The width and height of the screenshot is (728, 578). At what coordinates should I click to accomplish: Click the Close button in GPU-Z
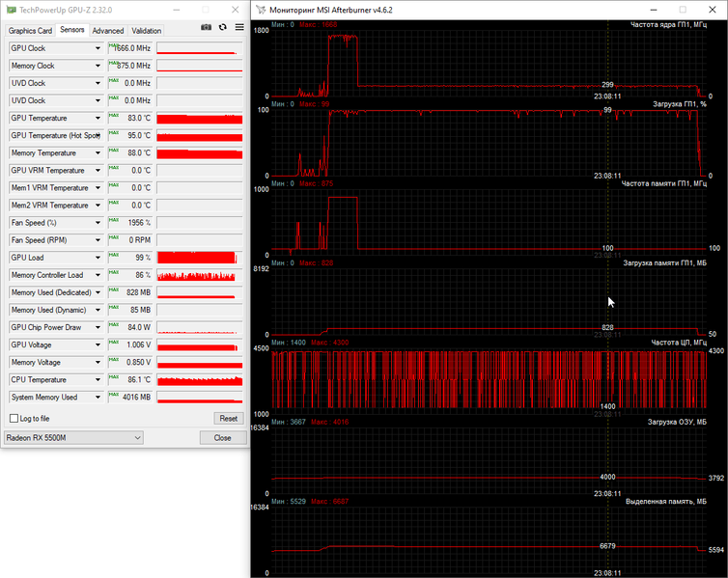point(222,437)
